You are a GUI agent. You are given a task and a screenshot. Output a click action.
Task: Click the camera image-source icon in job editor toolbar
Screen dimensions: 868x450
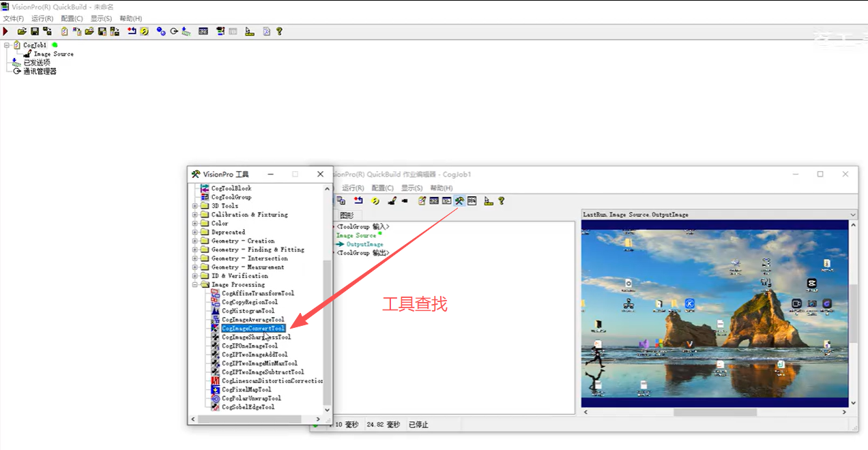392,201
